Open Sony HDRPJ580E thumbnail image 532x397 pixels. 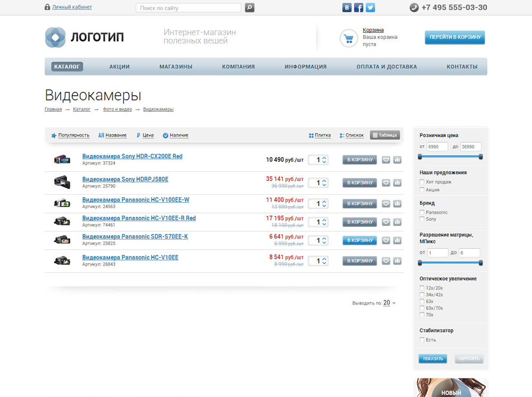(x=62, y=182)
